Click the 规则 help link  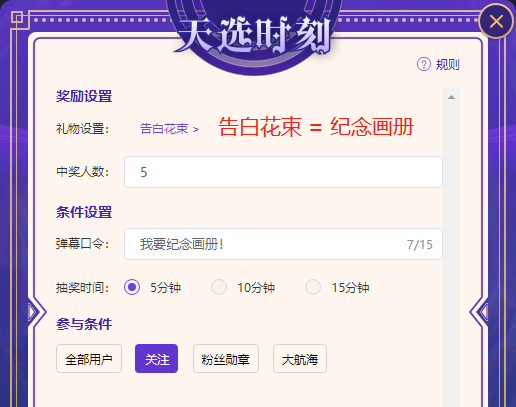(447, 64)
